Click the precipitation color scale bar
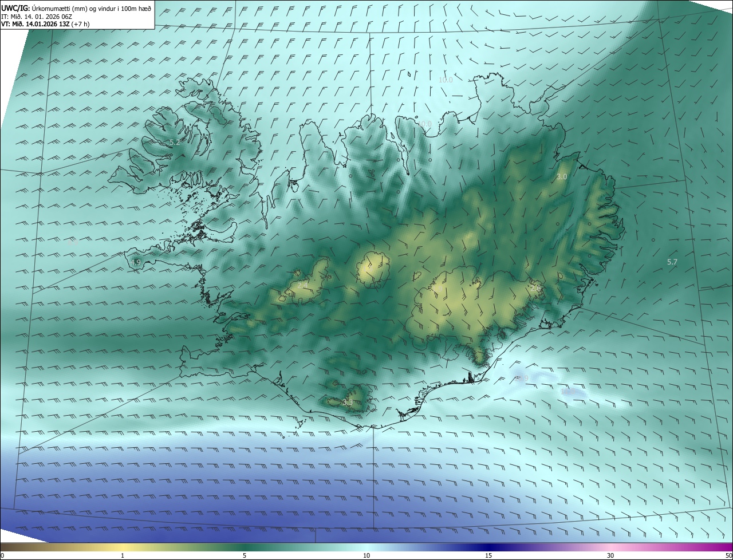This screenshot has height=560, width=733. point(366,547)
